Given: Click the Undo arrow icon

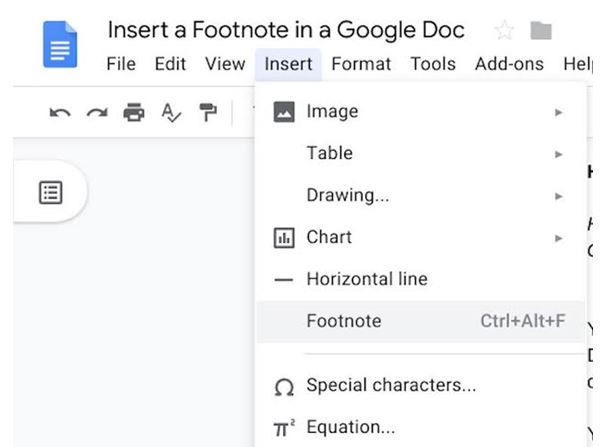Looking at the screenshot, I should coord(60,113).
